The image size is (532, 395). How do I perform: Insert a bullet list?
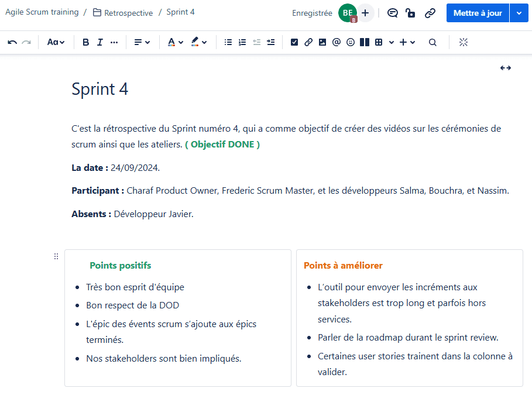[x=228, y=42]
